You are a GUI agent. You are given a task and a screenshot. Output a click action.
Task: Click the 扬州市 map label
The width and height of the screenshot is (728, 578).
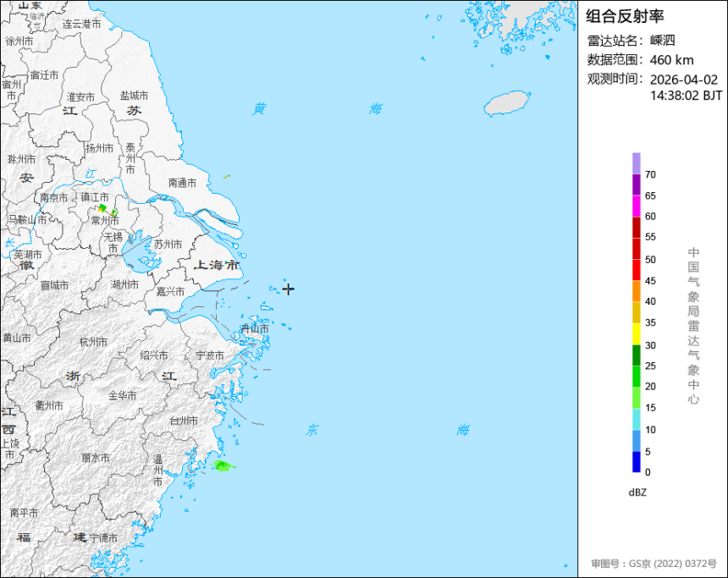[x=99, y=148]
